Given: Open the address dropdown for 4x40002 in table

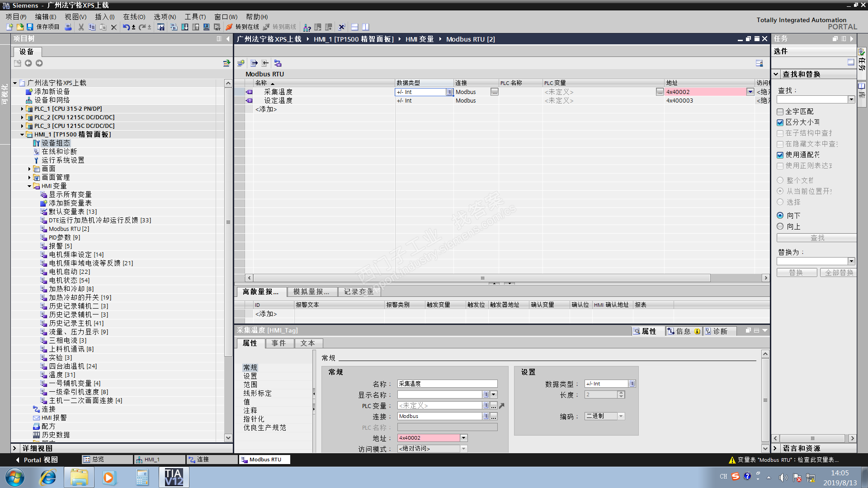Looking at the screenshot, I should pos(750,92).
